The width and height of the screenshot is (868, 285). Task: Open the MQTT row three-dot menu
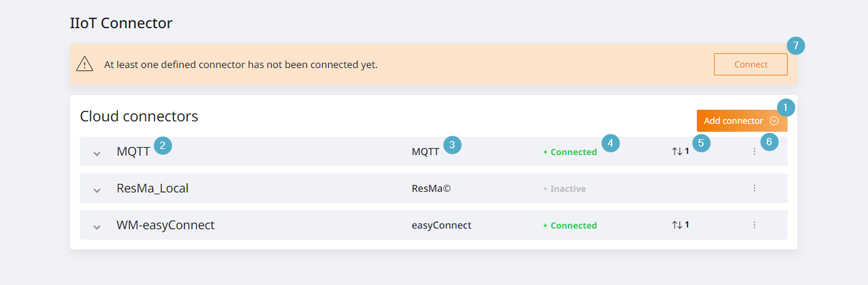(754, 151)
